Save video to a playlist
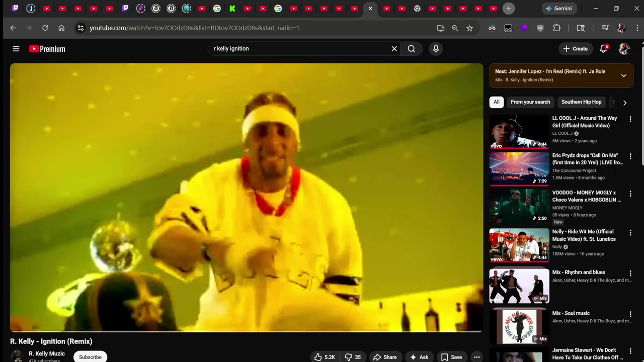This screenshot has height=362, width=644. pyautogui.click(x=451, y=357)
